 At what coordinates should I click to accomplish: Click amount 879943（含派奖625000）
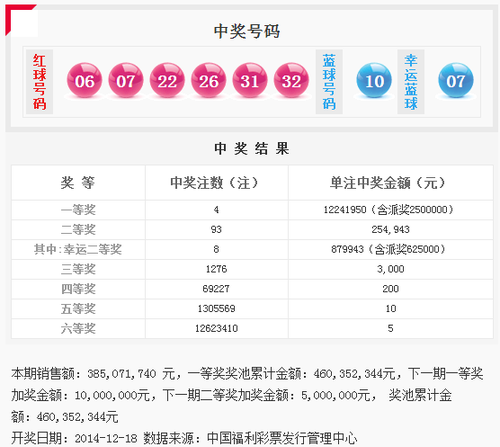[x=388, y=249]
